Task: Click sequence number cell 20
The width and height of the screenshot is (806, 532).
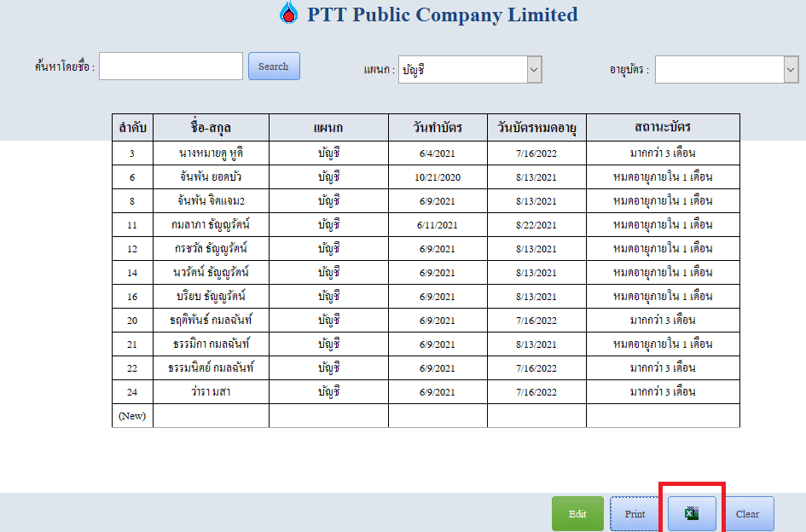Action: (132, 321)
